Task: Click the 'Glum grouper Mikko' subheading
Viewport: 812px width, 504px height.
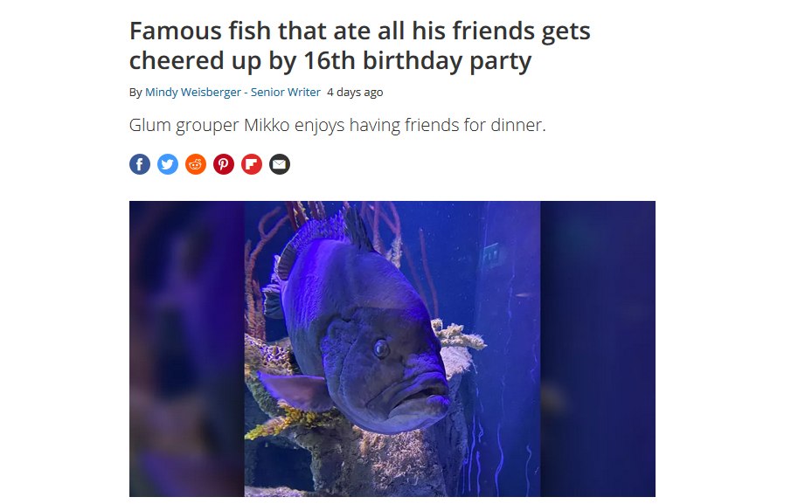Action: point(209,125)
